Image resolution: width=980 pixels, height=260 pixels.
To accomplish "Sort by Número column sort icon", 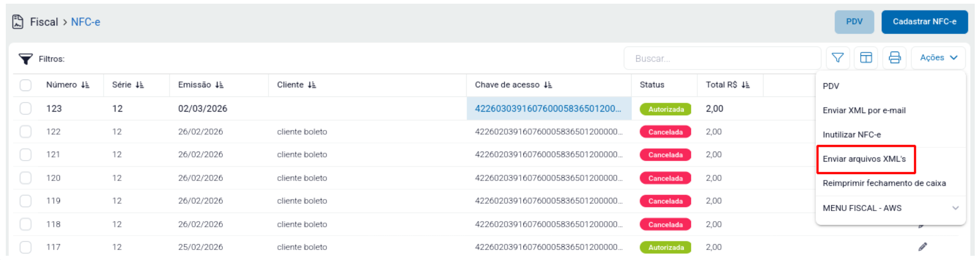I will point(85,85).
